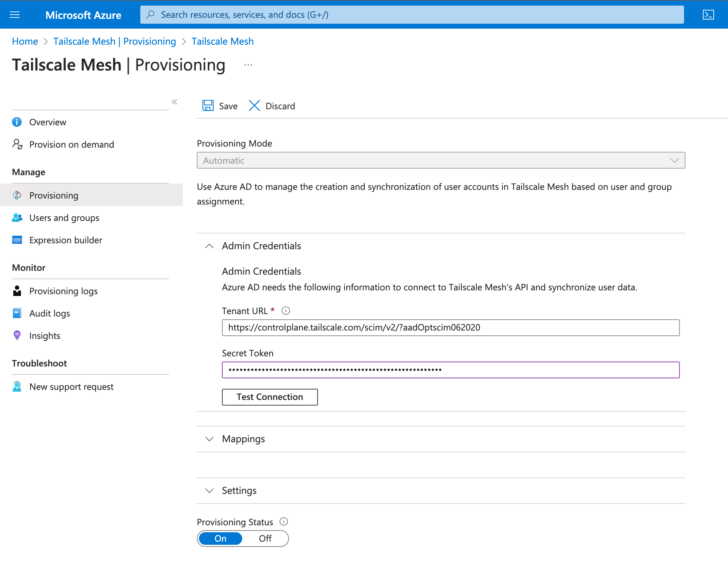The image size is (728, 564).
Task: Click the Discard X icon
Action: pyautogui.click(x=254, y=105)
